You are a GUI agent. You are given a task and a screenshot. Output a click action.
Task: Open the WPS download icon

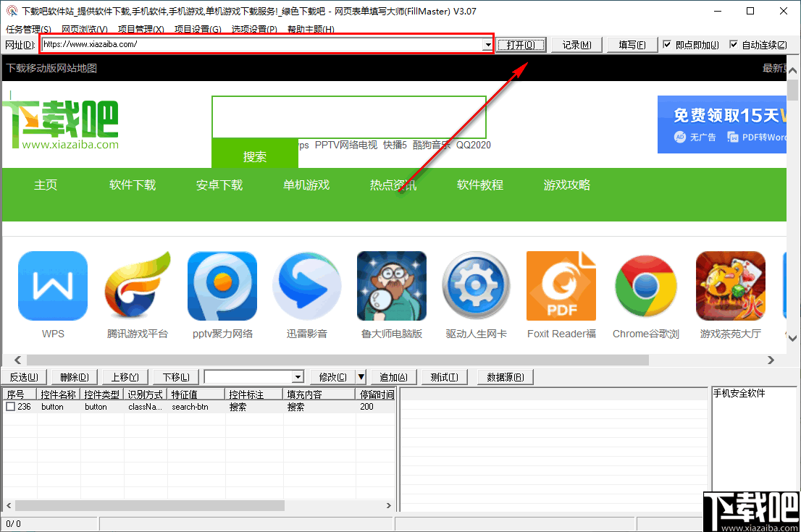point(53,285)
